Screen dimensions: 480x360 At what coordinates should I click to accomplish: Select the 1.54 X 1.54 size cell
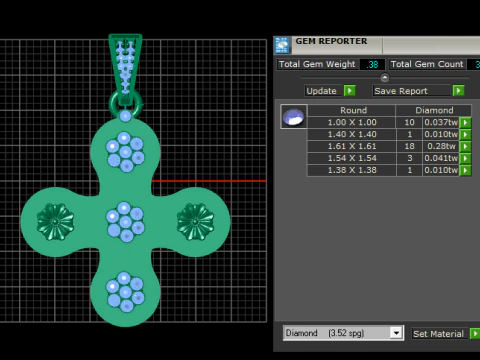352,158
